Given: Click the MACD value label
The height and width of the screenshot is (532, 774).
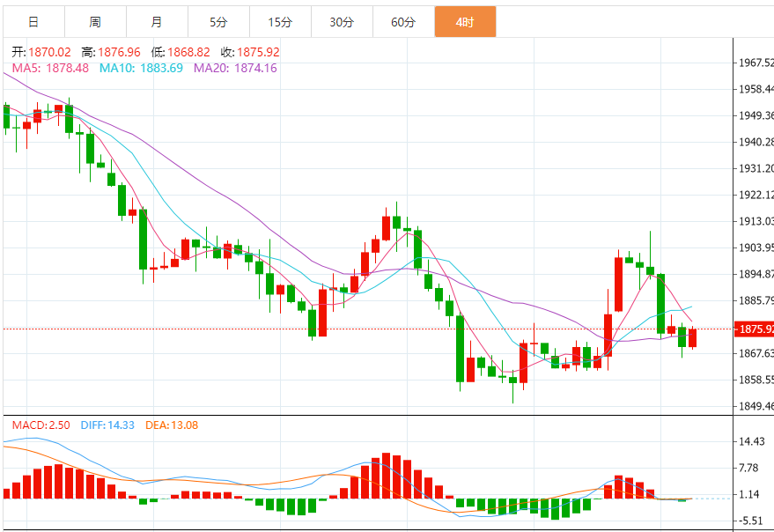Looking at the screenshot, I should tap(41, 425).
